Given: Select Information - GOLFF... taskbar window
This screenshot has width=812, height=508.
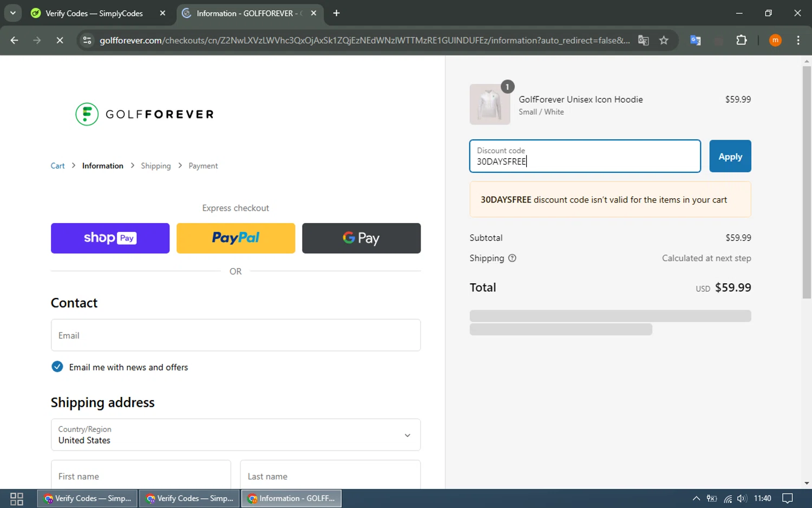Looking at the screenshot, I should (292, 499).
